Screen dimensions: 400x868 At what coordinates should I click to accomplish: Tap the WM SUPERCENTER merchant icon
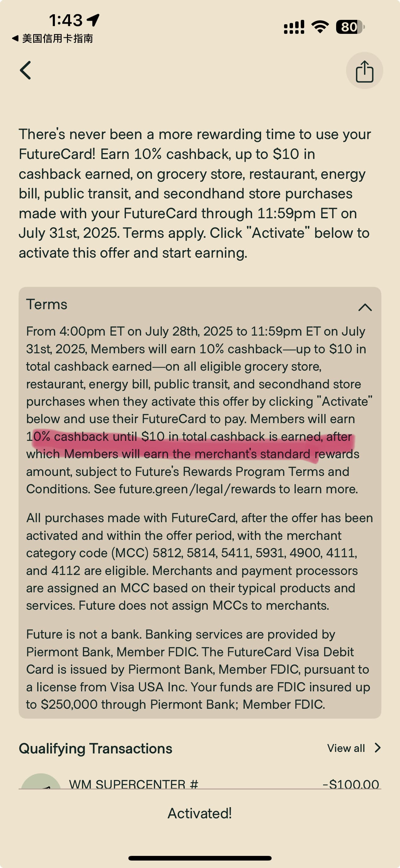click(x=41, y=781)
